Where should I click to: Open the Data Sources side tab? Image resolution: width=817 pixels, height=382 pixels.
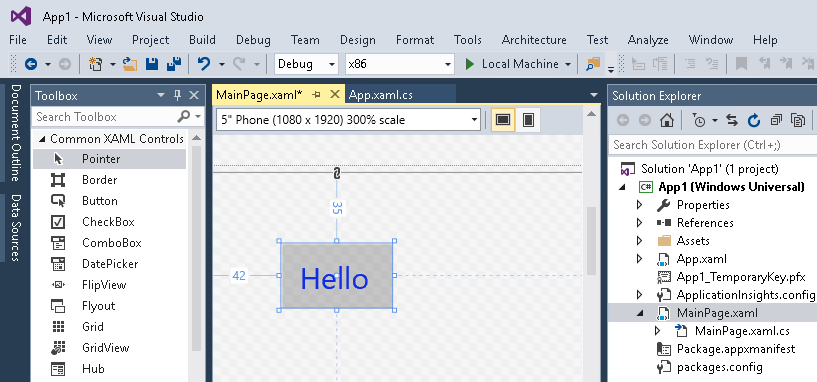[x=15, y=227]
